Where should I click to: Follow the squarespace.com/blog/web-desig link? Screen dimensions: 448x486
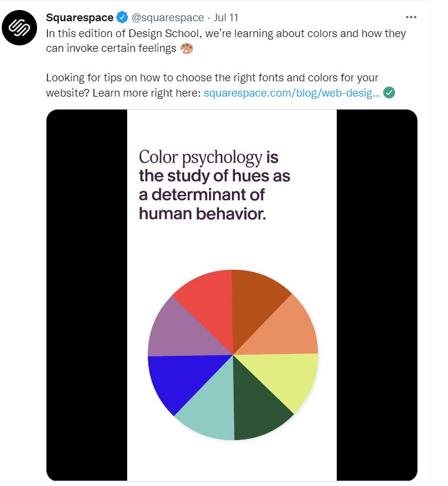pos(291,92)
